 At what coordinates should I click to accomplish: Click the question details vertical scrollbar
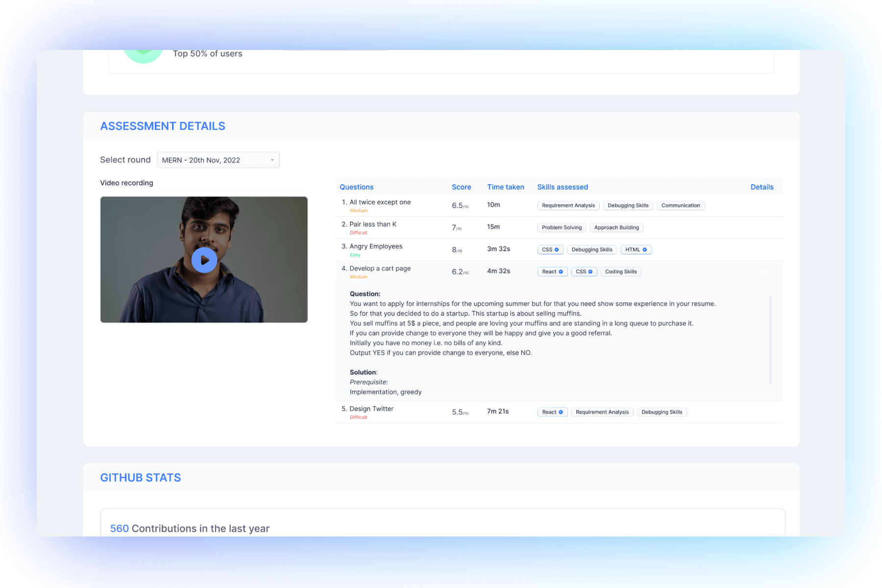[770, 340]
